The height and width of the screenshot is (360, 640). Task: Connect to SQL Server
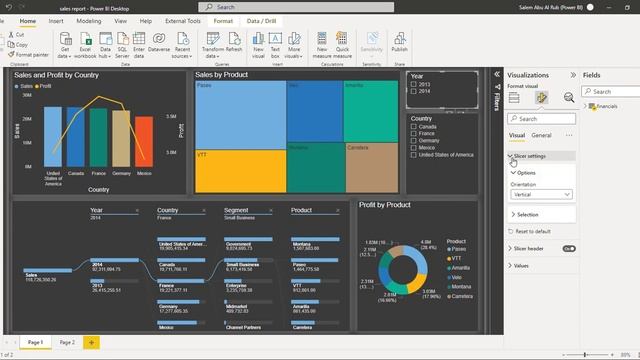122,45
